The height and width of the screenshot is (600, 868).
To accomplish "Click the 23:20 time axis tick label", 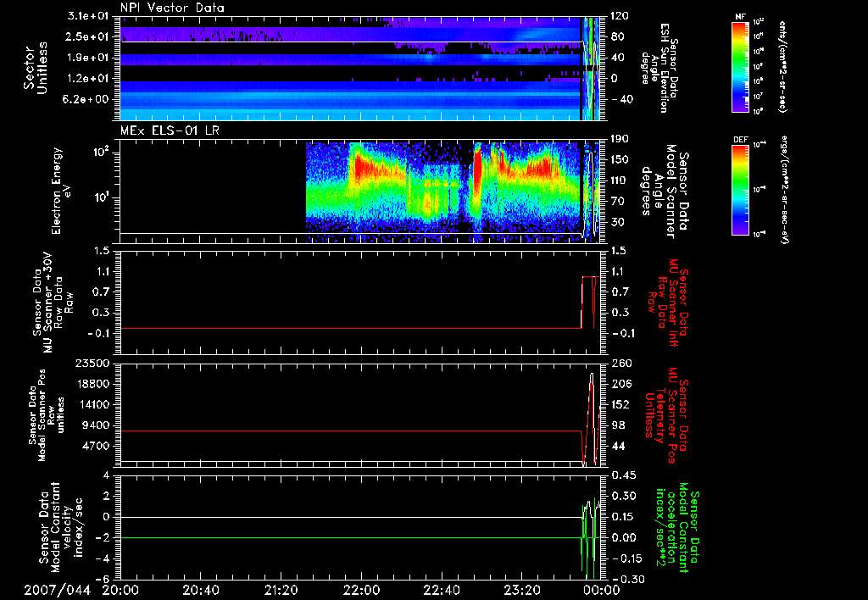I will pyautogui.click(x=523, y=589).
